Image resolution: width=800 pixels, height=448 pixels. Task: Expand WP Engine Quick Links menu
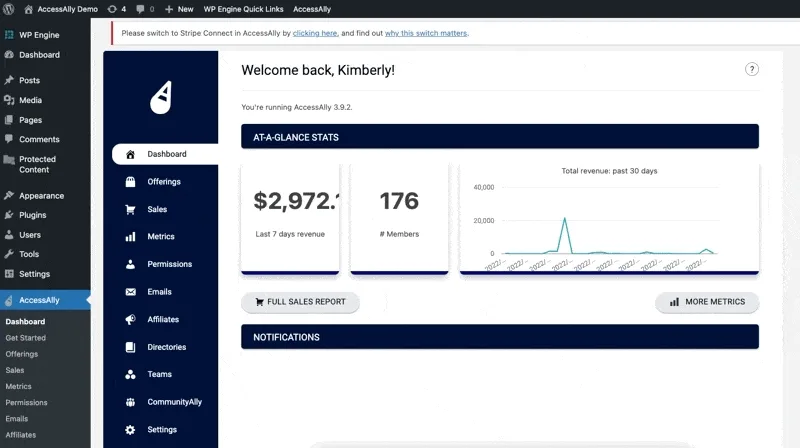click(x=244, y=9)
